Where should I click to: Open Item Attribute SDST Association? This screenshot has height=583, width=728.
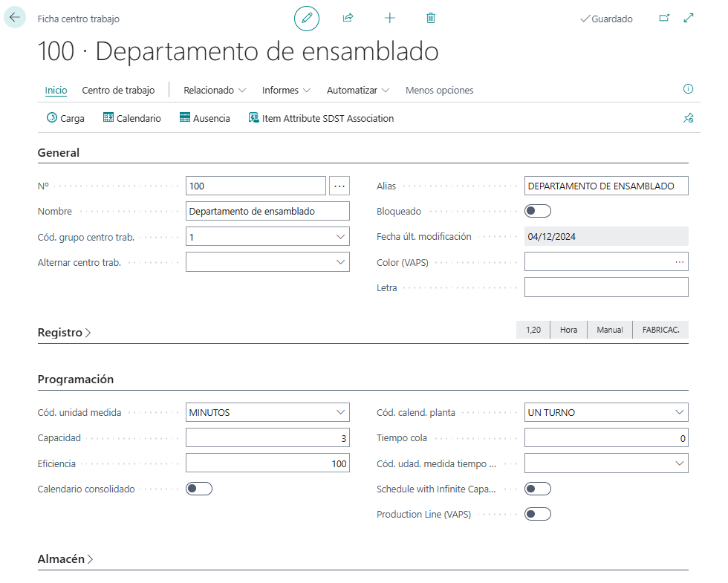pos(321,117)
